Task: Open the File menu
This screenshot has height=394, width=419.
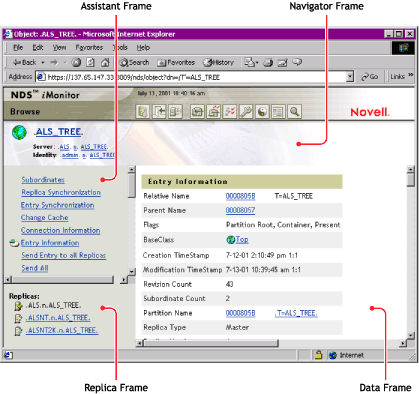Action: (18, 48)
